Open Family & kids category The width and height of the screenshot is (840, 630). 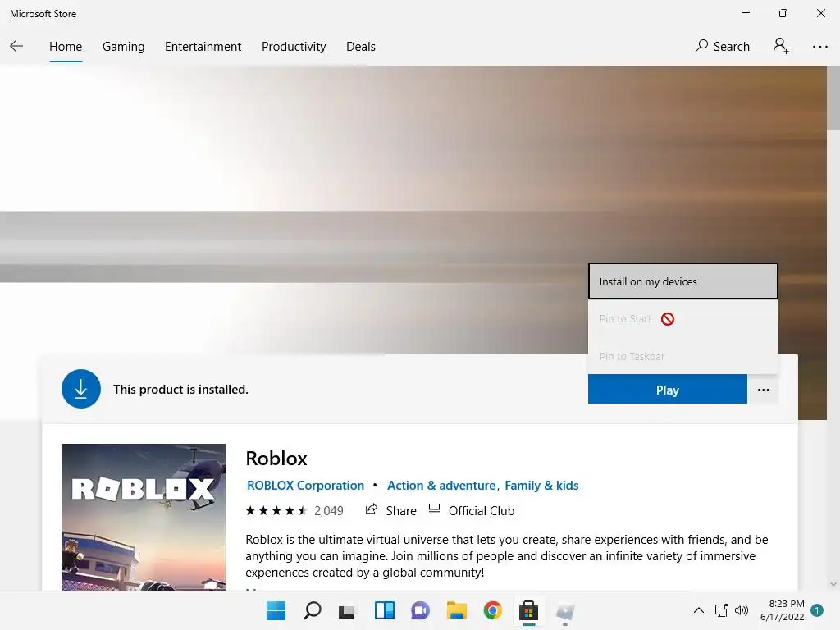pos(541,486)
